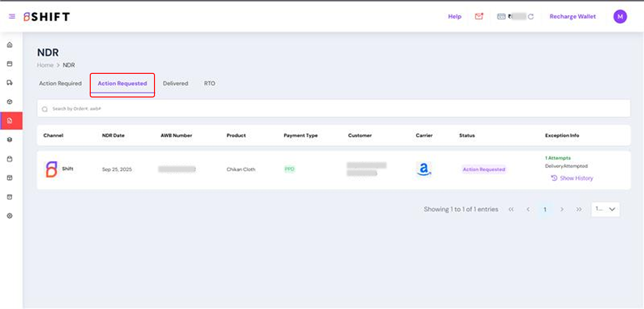Open the Home icon in sidebar

[9, 45]
